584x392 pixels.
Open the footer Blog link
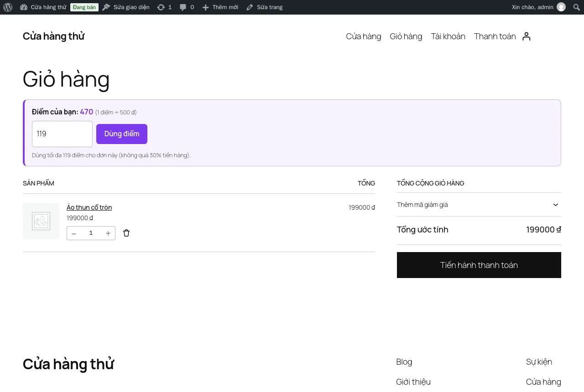click(x=404, y=362)
